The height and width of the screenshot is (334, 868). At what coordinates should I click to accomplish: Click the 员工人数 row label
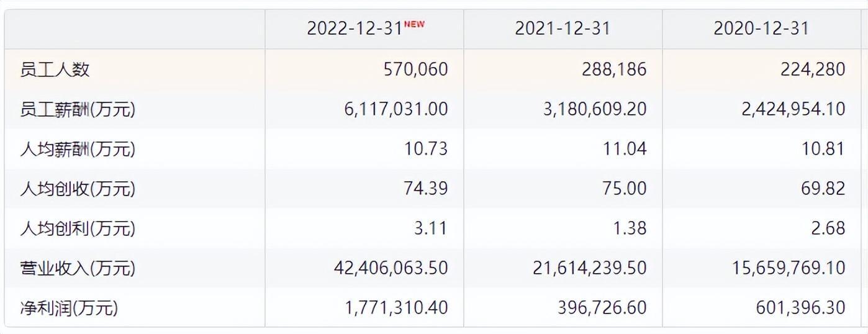(55, 69)
